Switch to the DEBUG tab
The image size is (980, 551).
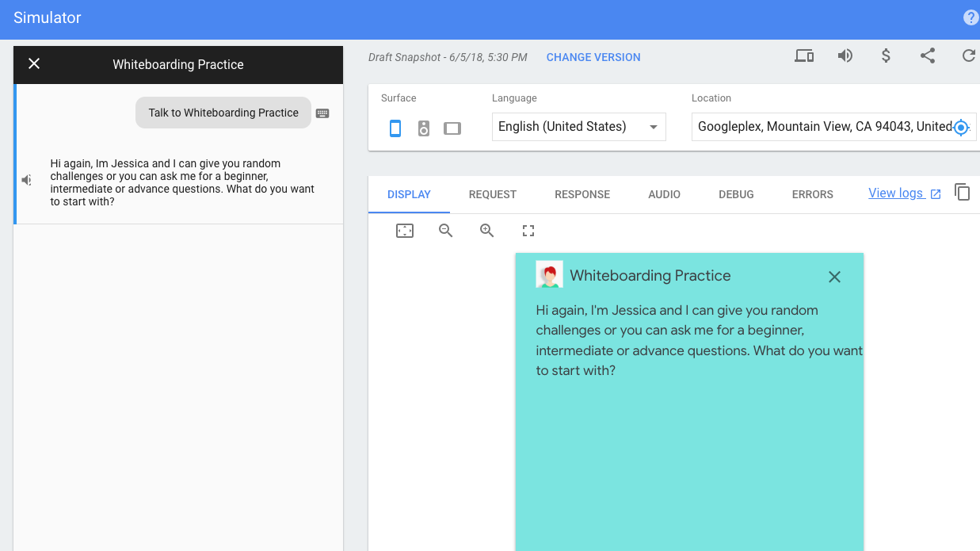pos(736,194)
